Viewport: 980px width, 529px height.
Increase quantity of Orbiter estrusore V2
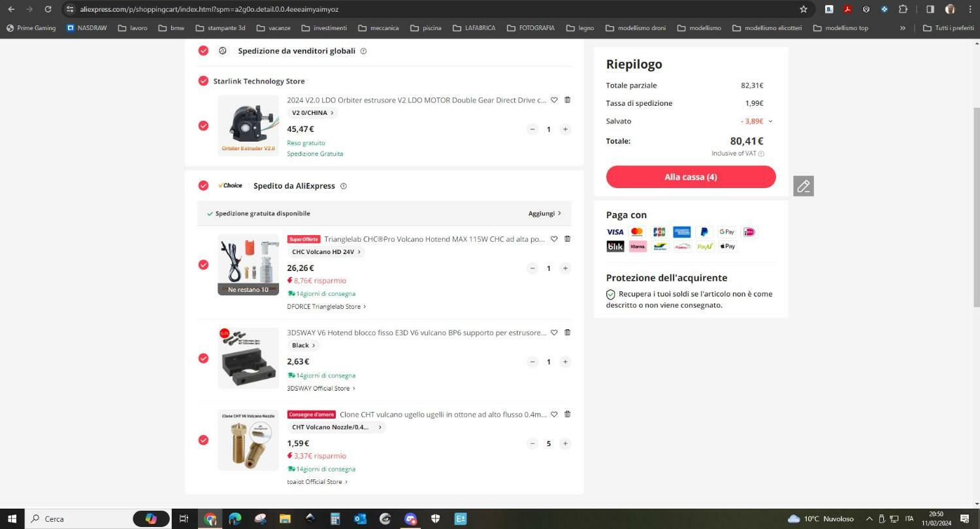565,129
